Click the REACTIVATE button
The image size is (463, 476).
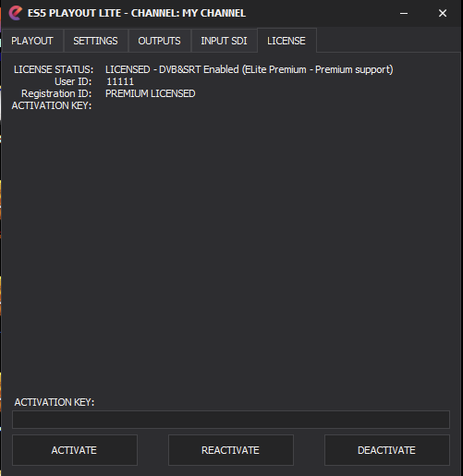tap(231, 450)
